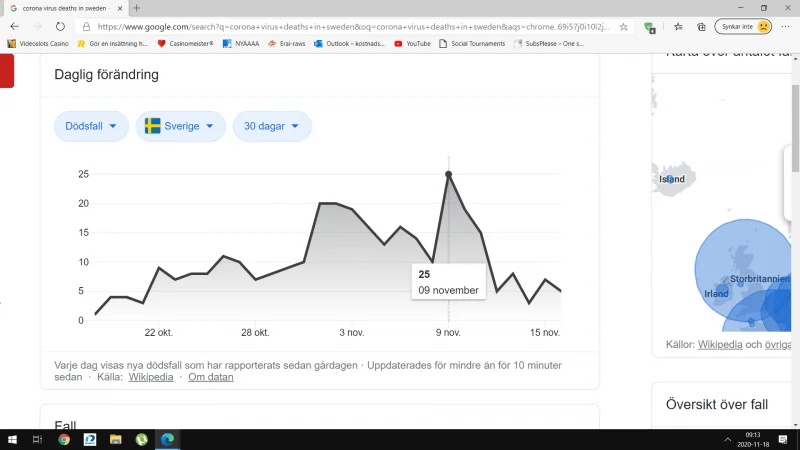The width and height of the screenshot is (800, 450).
Task: Open the Favorites list
Action: pos(678,27)
